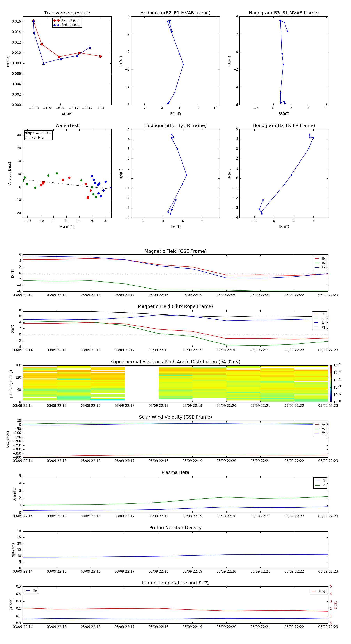Select the By' entry in Flux Rope legend
The width and height of the screenshot is (351, 644).
[320, 318]
